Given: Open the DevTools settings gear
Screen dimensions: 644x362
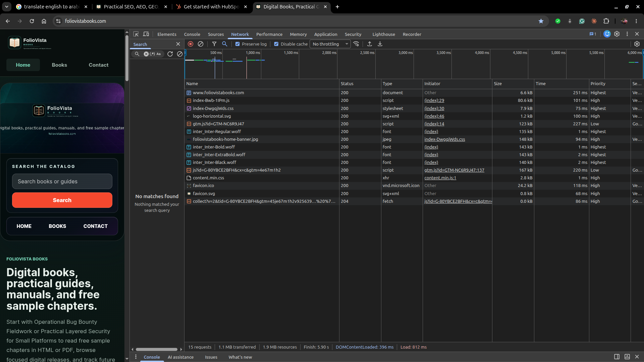Looking at the screenshot, I should (617, 34).
